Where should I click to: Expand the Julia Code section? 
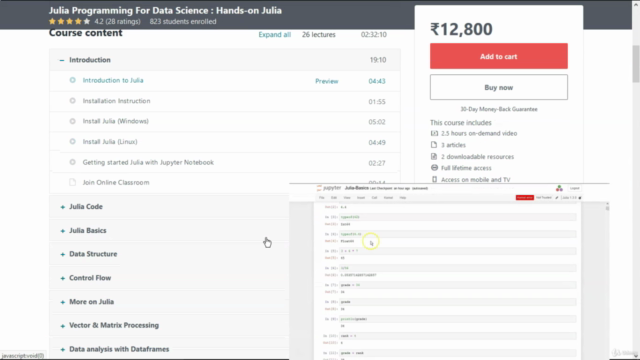pyautogui.click(x=62, y=207)
